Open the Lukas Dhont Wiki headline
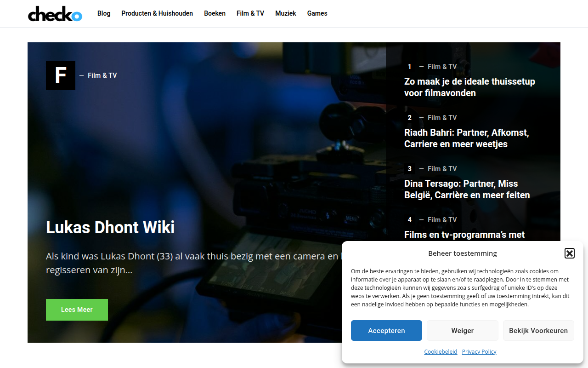Viewport: 588px width, 368px height. coord(110,227)
